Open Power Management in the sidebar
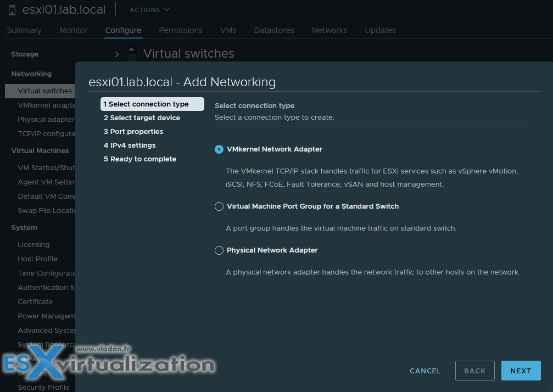 click(x=47, y=316)
